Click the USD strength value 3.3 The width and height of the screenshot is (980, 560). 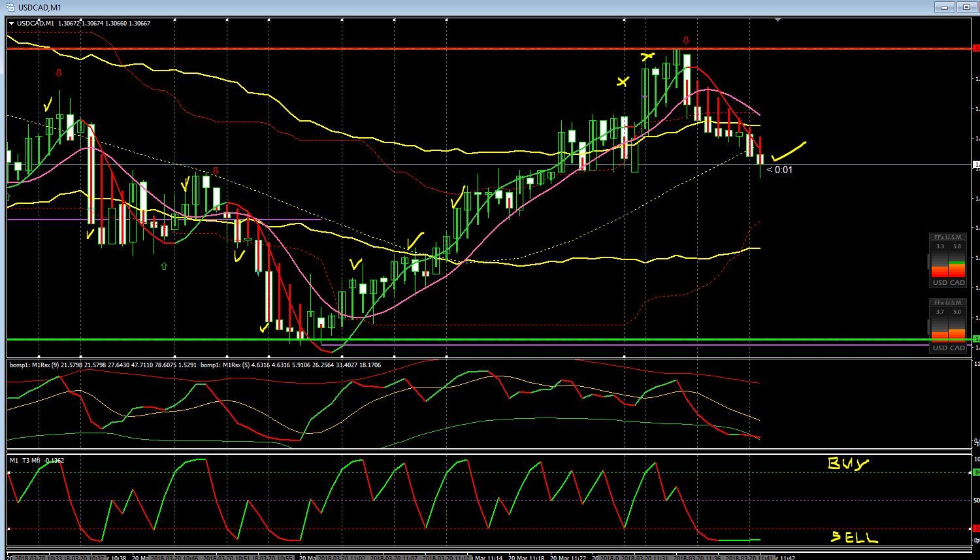tap(940, 246)
